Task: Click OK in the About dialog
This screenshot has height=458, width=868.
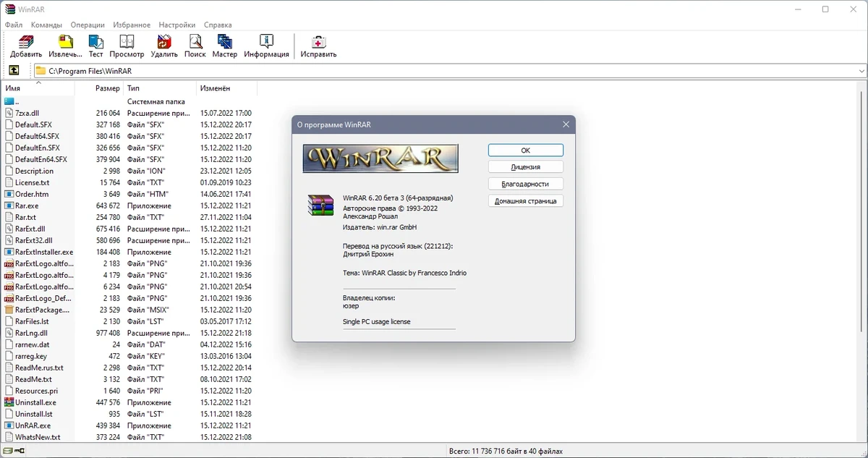Action: click(x=526, y=150)
